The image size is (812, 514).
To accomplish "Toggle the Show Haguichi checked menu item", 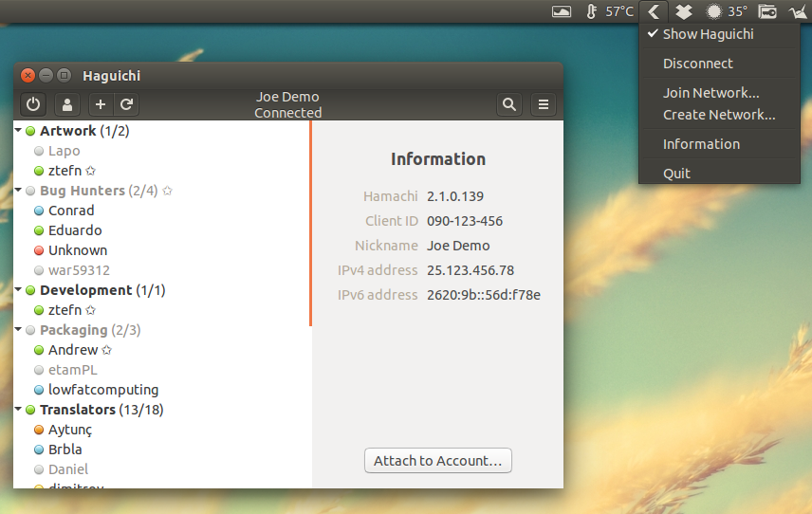I will (719, 34).
